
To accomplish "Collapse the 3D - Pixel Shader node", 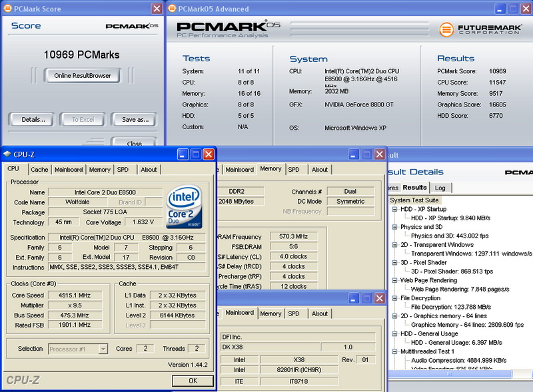I will [394, 263].
